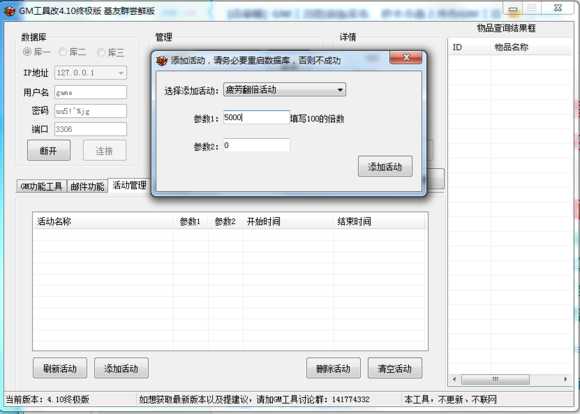Screen dimensions: 580x414
Task: Switch to the 邮件功能 tab
Action: 87,186
